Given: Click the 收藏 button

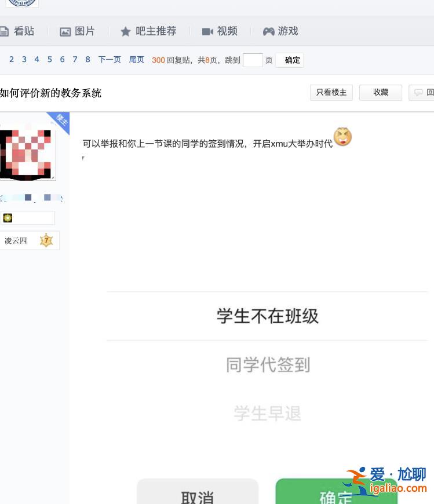Looking at the screenshot, I should 380,93.
